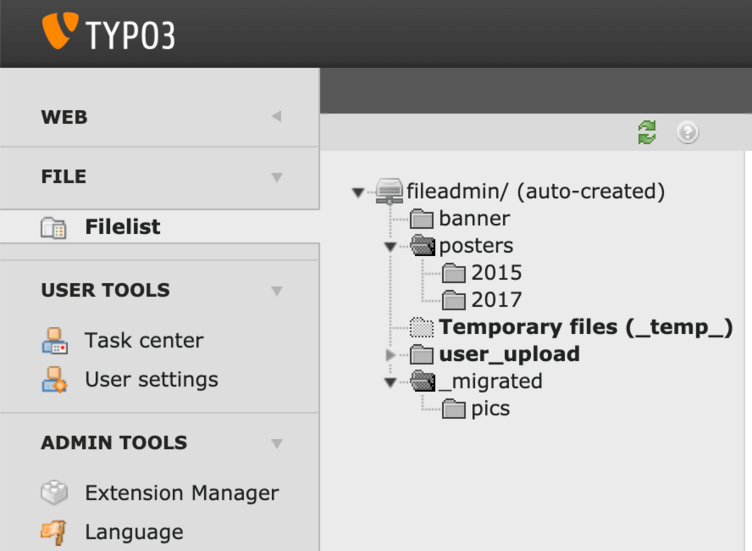Collapse the ADMIN TOOLS section
This screenshot has width=752, height=551.
277,443
